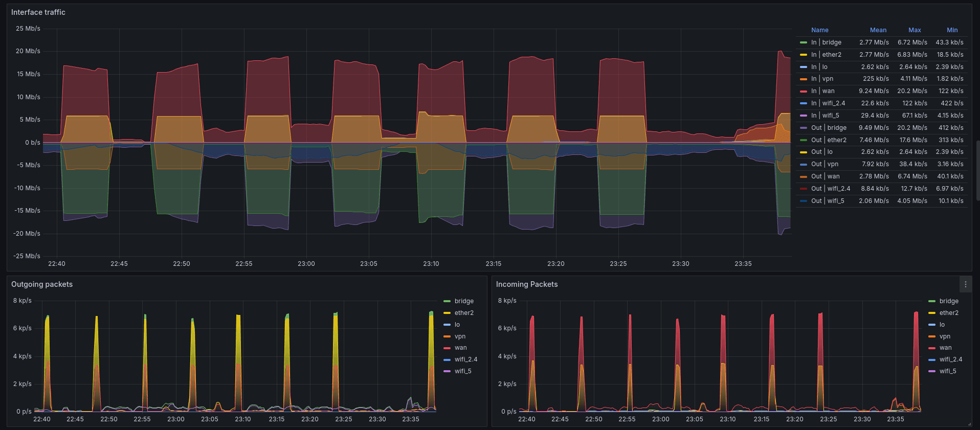Click the Interface traffic panel title
The width and height of the screenshot is (980, 430).
pyautogui.click(x=38, y=12)
